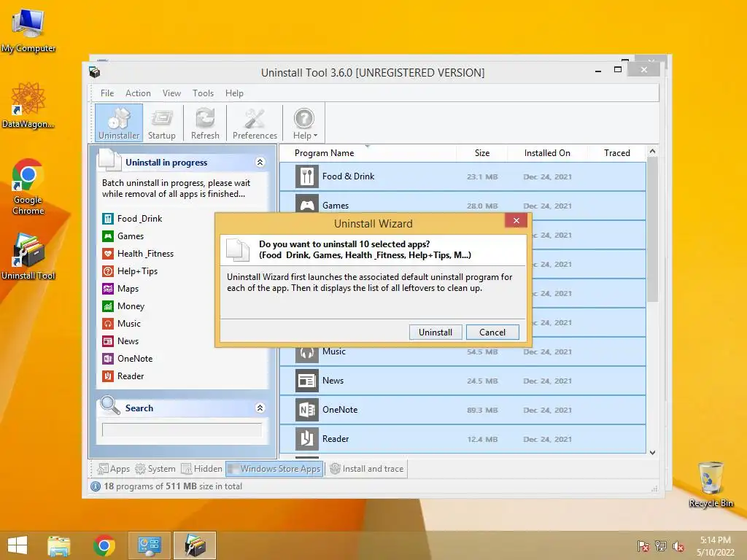Open the Windows Start button
Screen dimensions: 747x560
pyautogui.click(x=18, y=545)
